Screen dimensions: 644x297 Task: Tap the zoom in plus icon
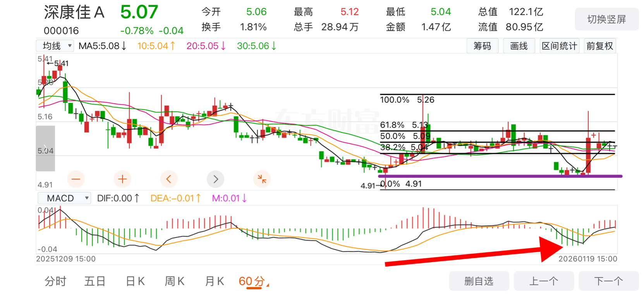tap(122, 179)
